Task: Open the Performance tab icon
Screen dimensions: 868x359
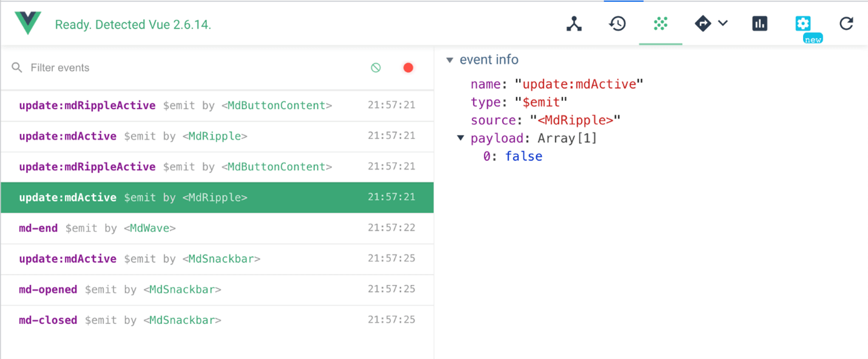Action: (x=759, y=24)
